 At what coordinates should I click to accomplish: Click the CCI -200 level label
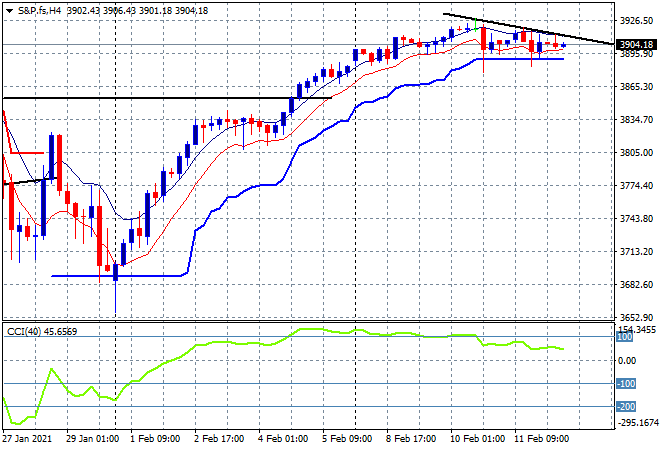pyautogui.click(x=626, y=407)
